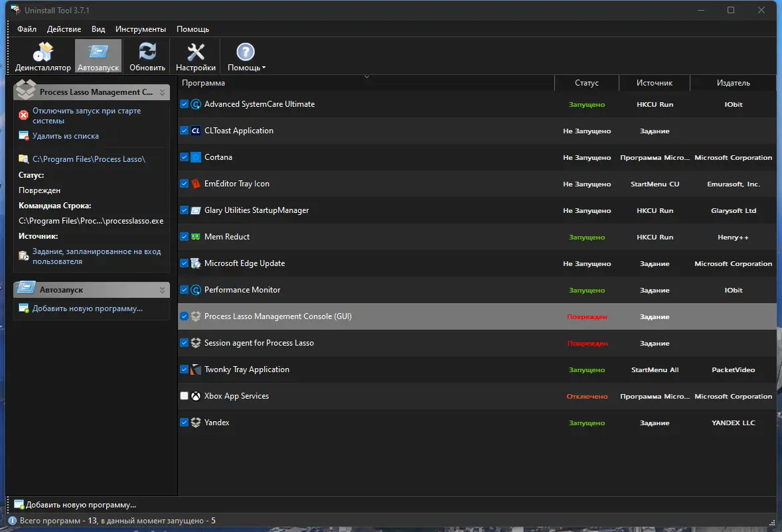The height and width of the screenshot is (532, 782).
Task: Click the Поврежден status of Session agent
Action: click(587, 343)
